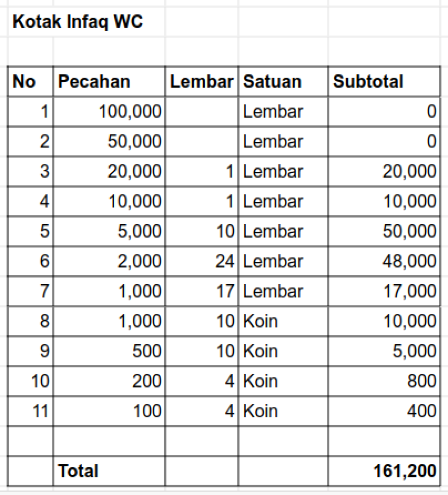Viewport: 448px width, 495px height.
Task: Click the empty Lembar cell for 100,000
Action: pyautogui.click(x=202, y=112)
